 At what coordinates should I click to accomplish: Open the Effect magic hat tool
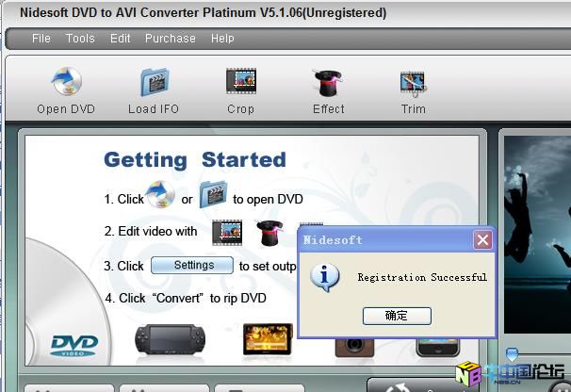tap(329, 83)
